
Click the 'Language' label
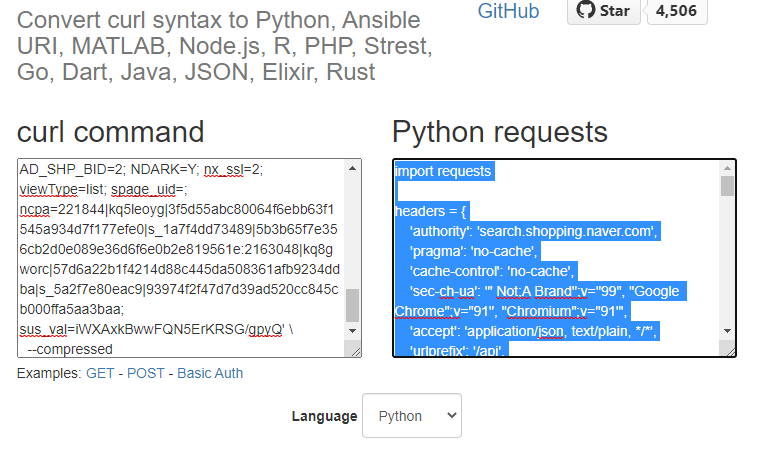tap(324, 416)
